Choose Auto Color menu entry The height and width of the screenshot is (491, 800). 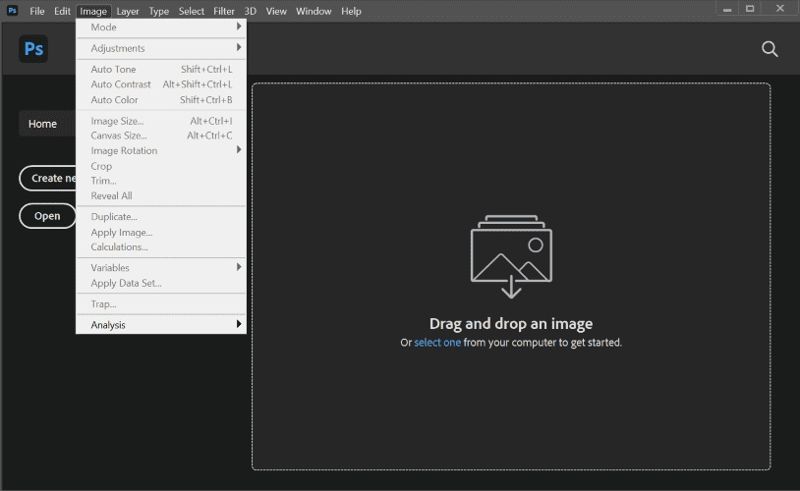[x=161, y=100]
